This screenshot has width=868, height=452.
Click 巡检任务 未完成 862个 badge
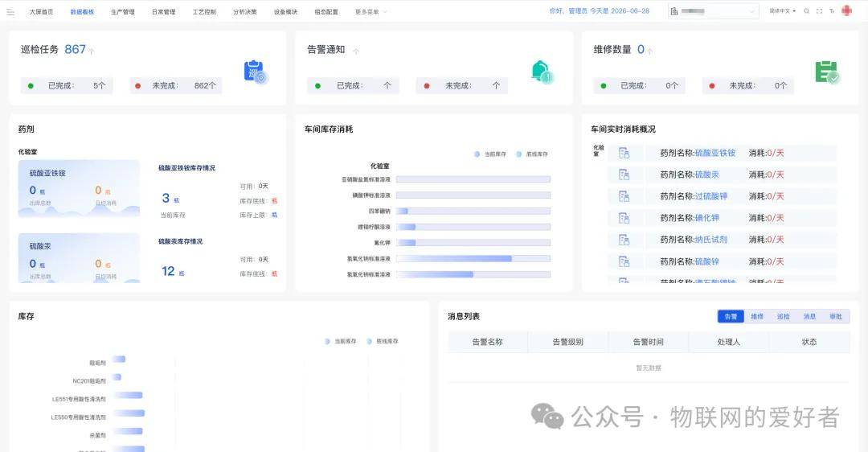point(175,86)
